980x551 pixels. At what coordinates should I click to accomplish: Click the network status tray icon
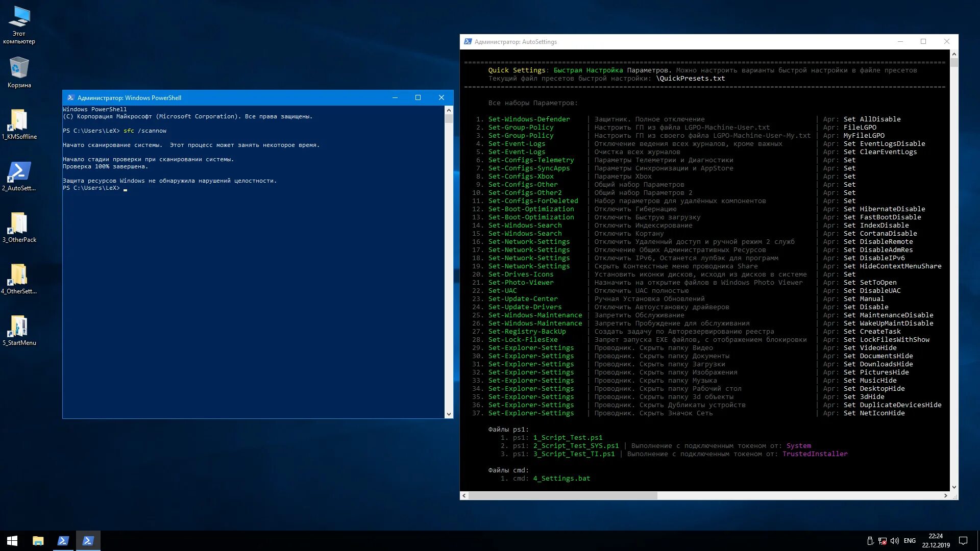click(x=882, y=541)
